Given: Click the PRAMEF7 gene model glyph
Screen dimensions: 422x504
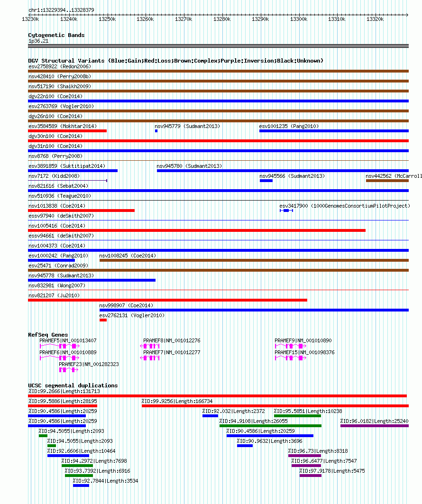Looking at the screenshot, I should pyautogui.click(x=150, y=358).
